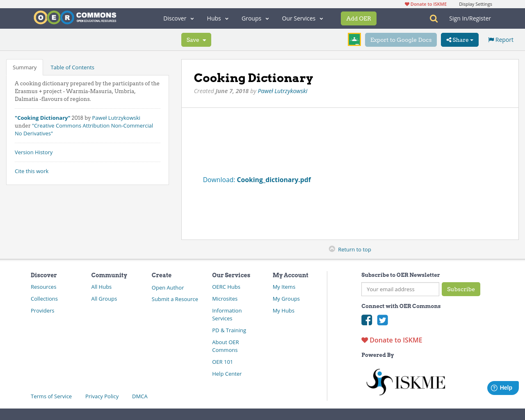
Task: Click the Donate to ISKME heart link
Action: 425,4
